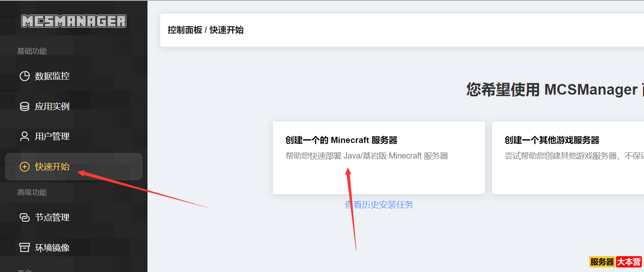
Task: Click the 尝试帮助您创建其他游戏服务器 description text
Action: 574,156
